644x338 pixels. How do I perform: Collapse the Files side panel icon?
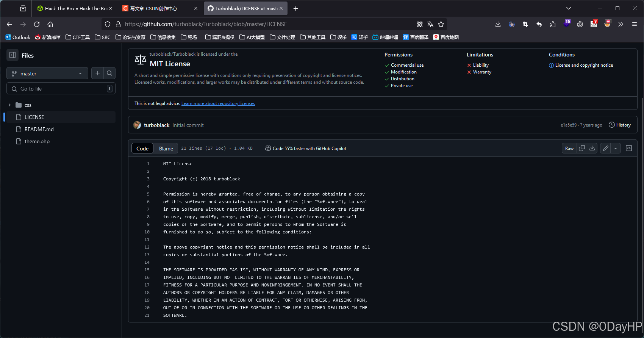[x=13, y=55]
